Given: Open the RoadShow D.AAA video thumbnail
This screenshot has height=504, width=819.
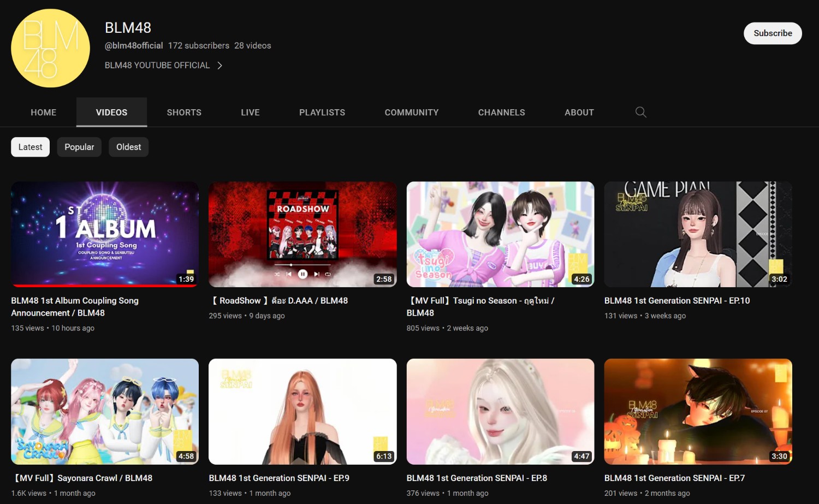Looking at the screenshot, I should [x=302, y=234].
